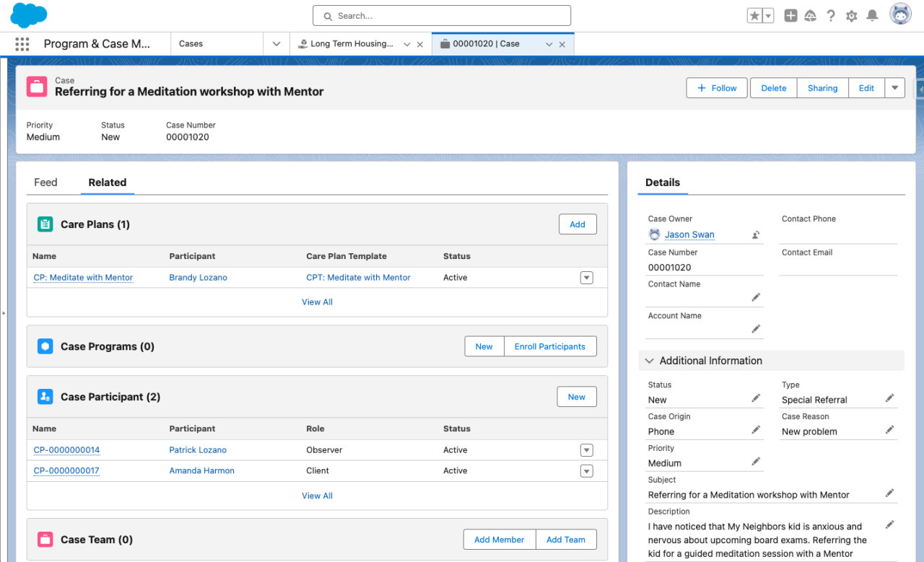Open CPT: Meditate with Mentor template link

tap(358, 278)
